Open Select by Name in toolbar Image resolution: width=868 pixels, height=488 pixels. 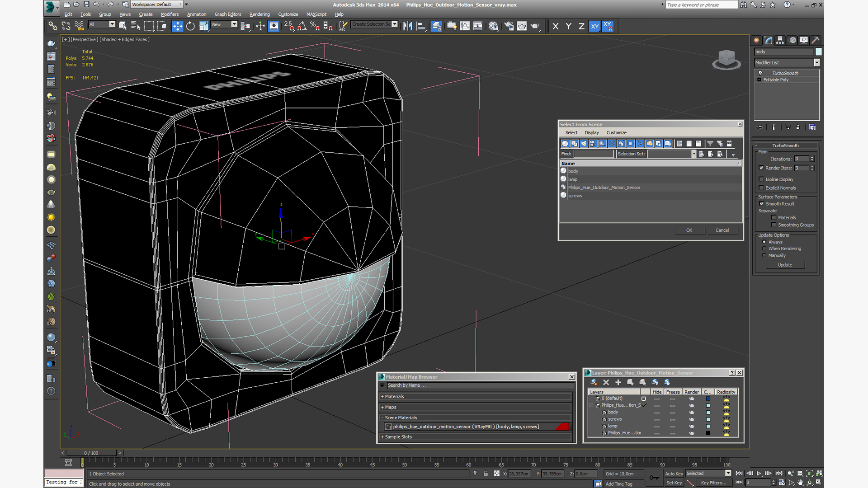point(136,26)
